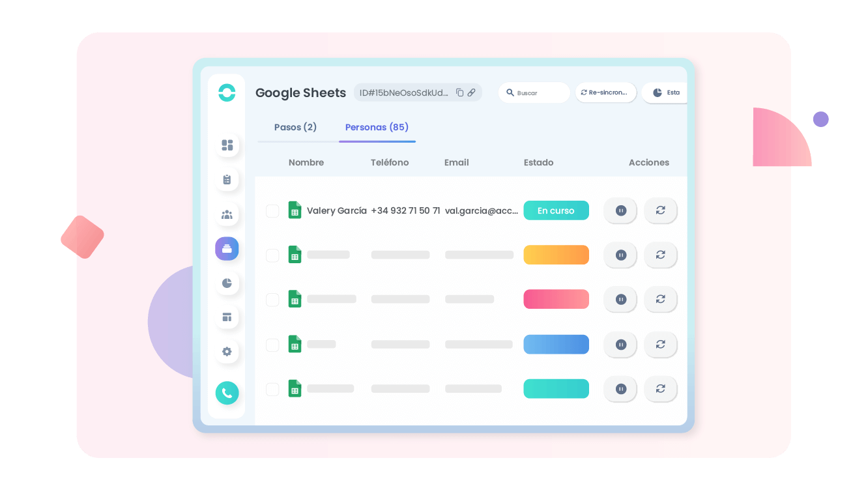Check the last row's checkbox
This screenshot has width=868, height=486.
[272, 390]
